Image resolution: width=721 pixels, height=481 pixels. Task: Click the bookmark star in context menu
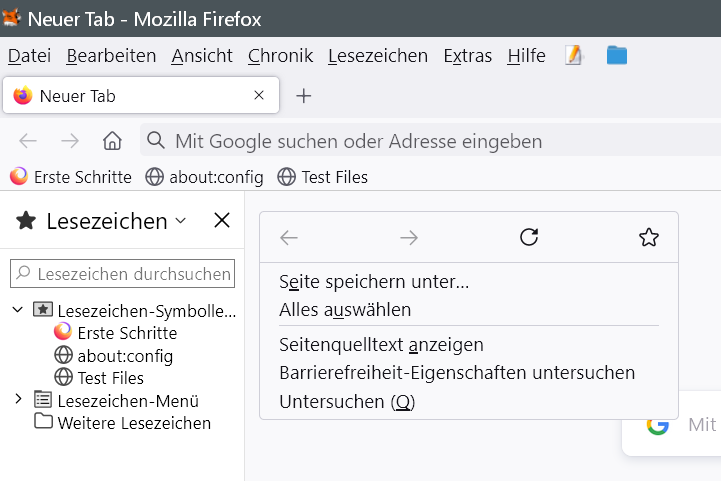[x=649, y=237]
